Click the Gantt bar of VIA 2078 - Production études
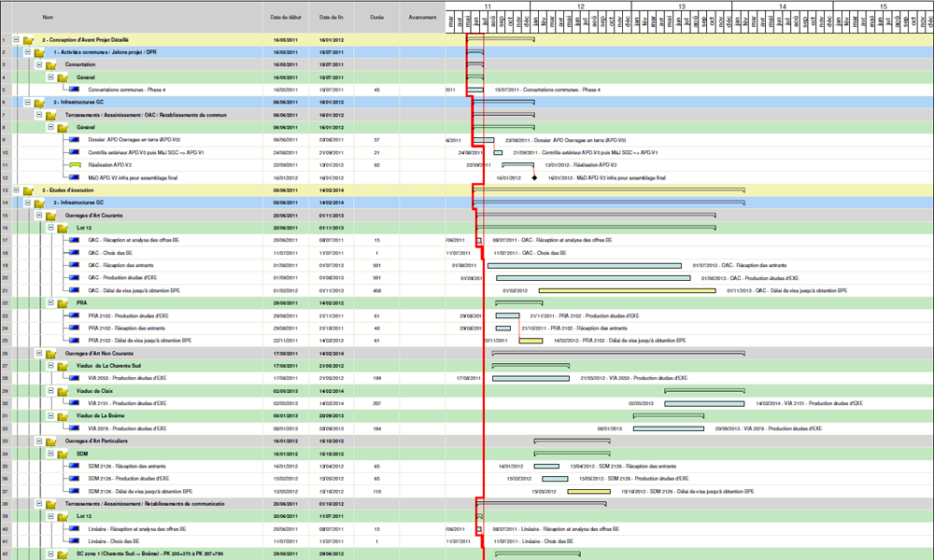Image resolution: width=934 pixels, height=560 pixels. click(669, 428)
